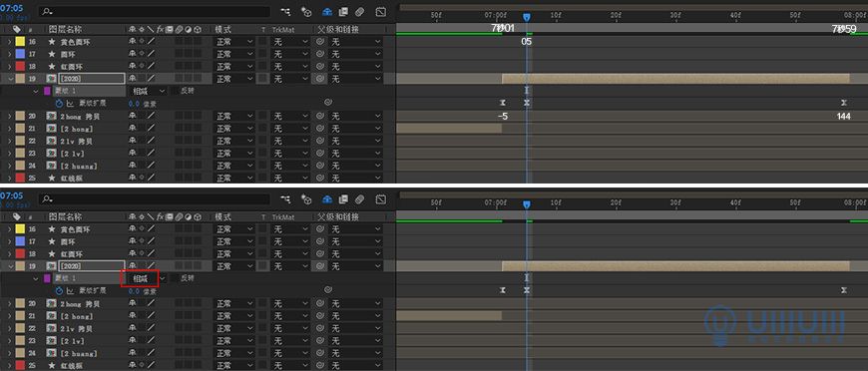Click blue label swatch of layer 17, lower panel
The height and width of the screenshot is (371, 868).
20,241
